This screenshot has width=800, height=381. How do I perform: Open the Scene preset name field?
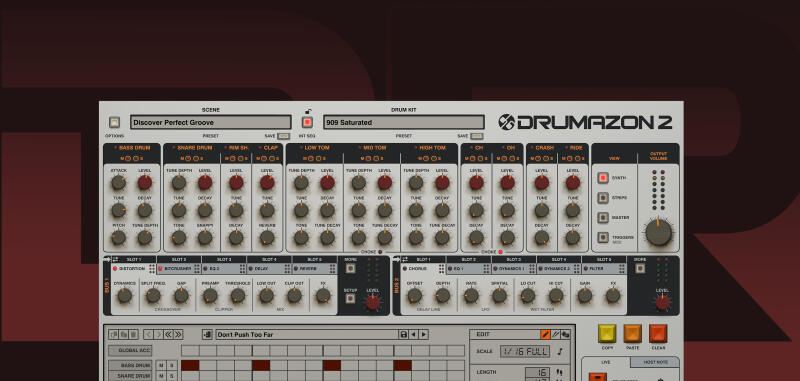point(211,122)
